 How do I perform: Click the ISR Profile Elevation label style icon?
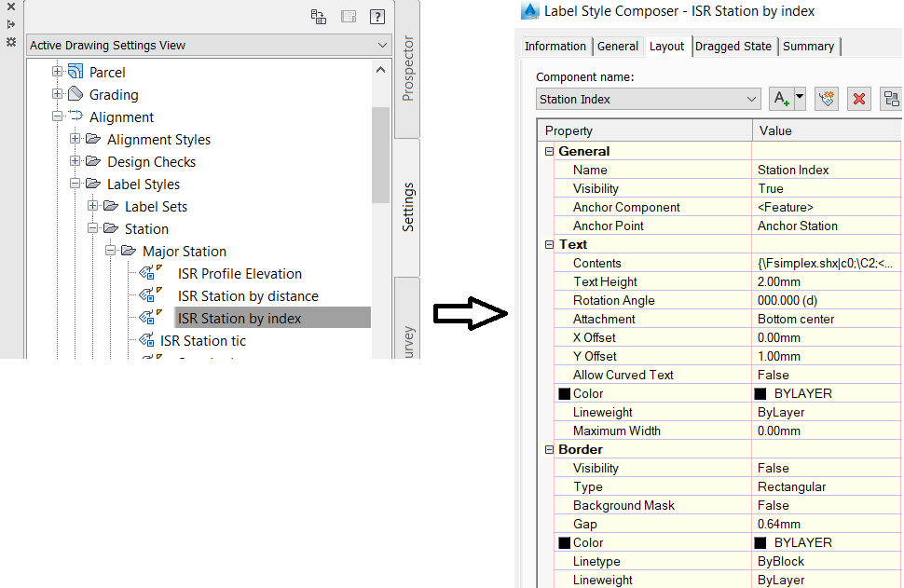click(x=150, y=272)
